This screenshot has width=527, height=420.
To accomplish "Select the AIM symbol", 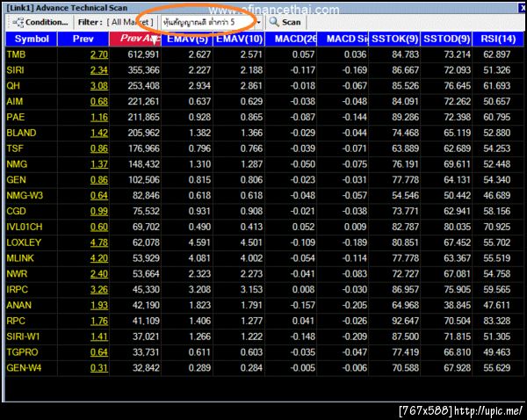I will click(x=15, y=102).
